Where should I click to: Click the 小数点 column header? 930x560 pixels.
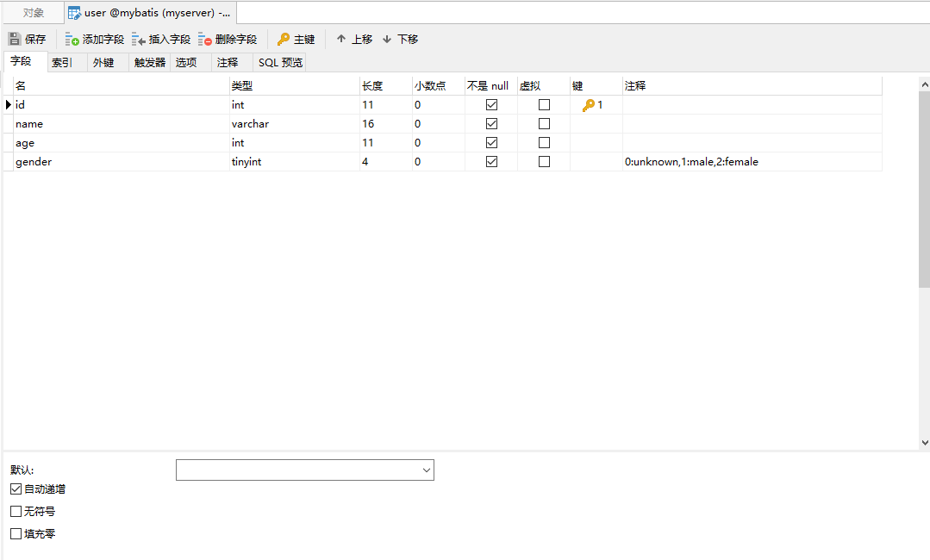pos(439,86)
